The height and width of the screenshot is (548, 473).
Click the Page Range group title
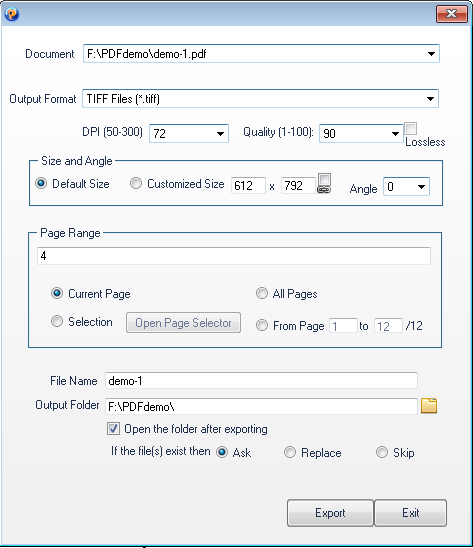point(70,233)
